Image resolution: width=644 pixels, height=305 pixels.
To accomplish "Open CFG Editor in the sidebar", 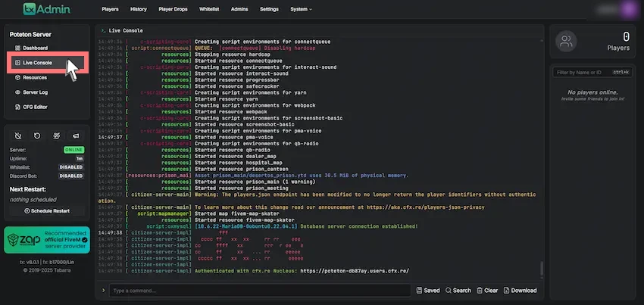I will pyautogui.click(x=45, y=107).
